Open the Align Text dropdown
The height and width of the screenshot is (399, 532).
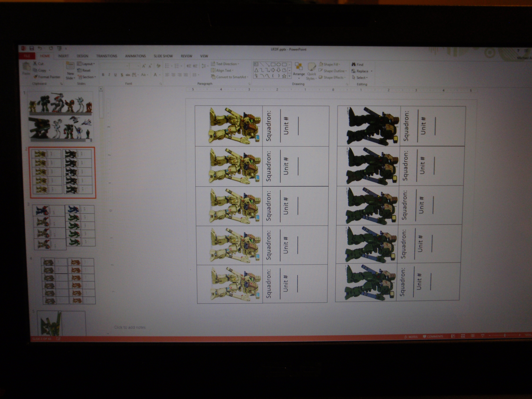click(222, 70)
